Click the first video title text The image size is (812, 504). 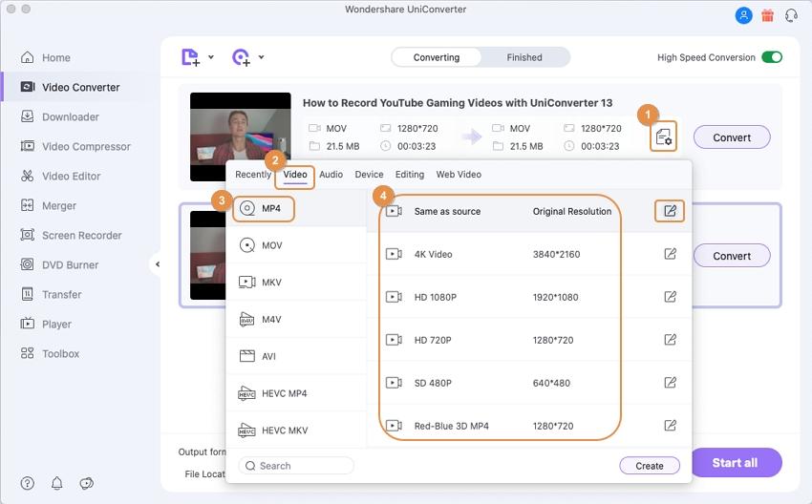458,103
